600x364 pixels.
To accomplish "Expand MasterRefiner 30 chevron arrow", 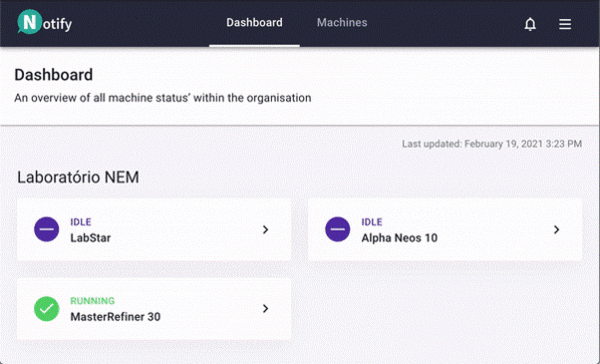I will [266, 309].
